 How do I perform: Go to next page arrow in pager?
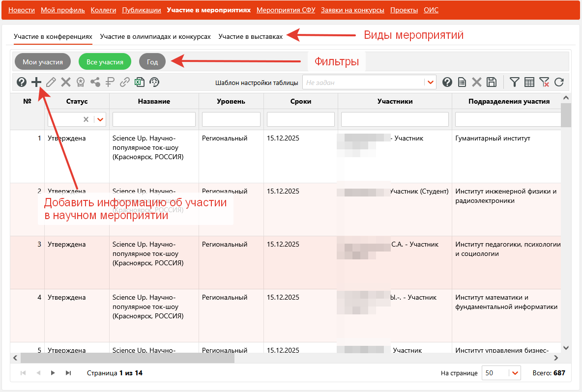pos(53,373)
